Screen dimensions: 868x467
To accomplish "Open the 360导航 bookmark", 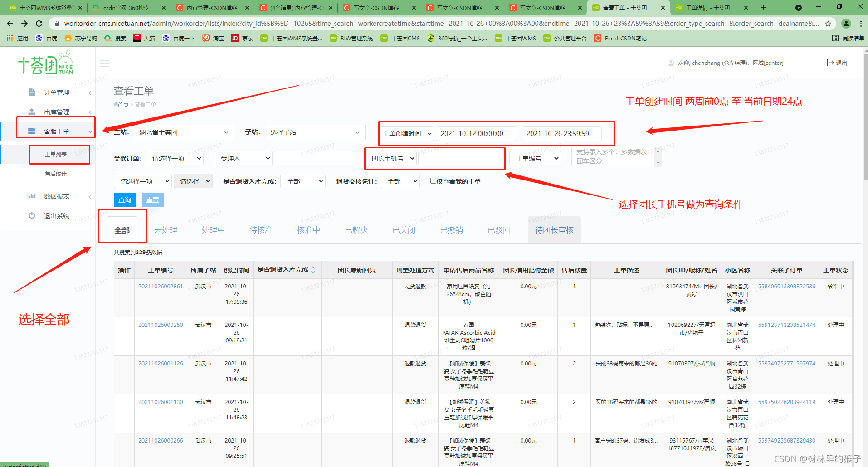I will (457, 38).
